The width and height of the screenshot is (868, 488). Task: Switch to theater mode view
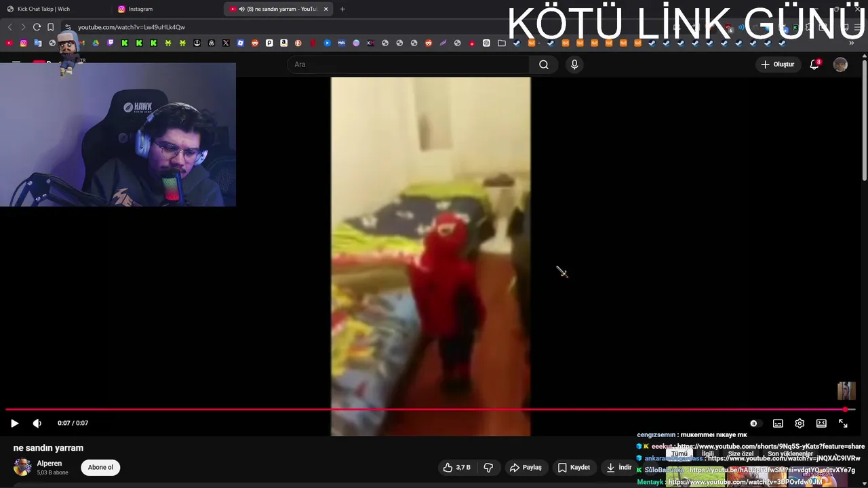pos(821,423)
